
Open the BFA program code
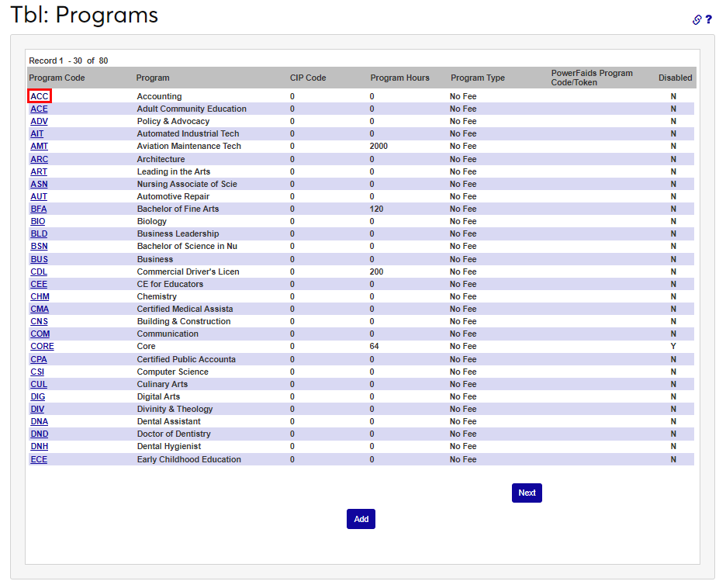click(39, 209)
